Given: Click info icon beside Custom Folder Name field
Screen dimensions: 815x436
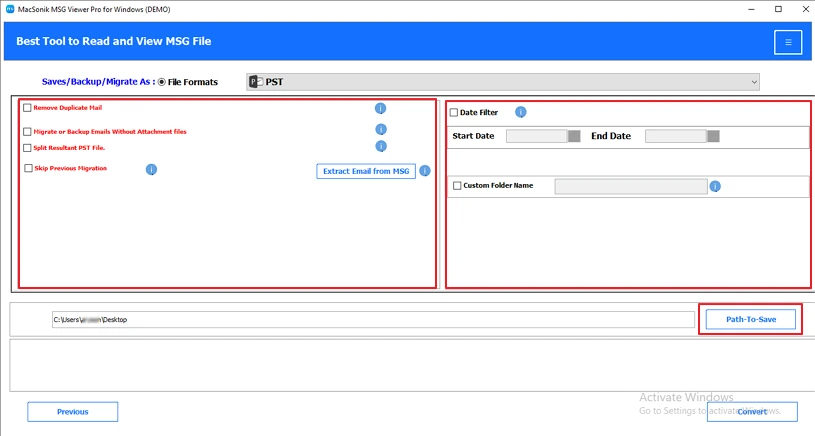Looking at the screenshot, I should tap(715, 186).
